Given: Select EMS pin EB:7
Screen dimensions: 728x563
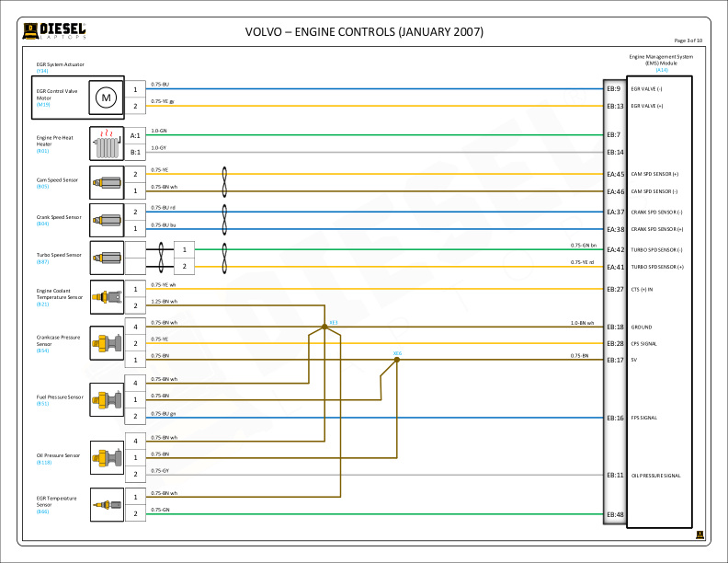Looking at the screenshot, I should pos(614,134).
